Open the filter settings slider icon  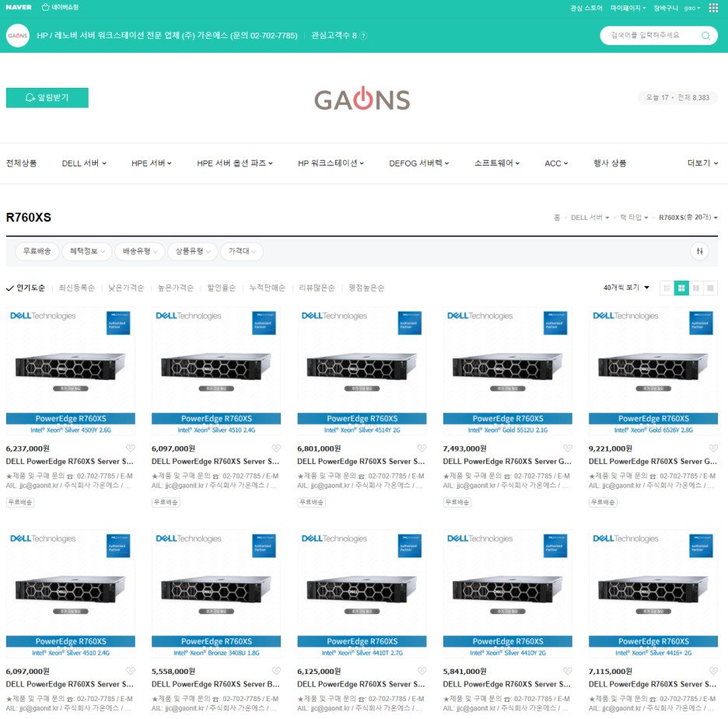699,251
